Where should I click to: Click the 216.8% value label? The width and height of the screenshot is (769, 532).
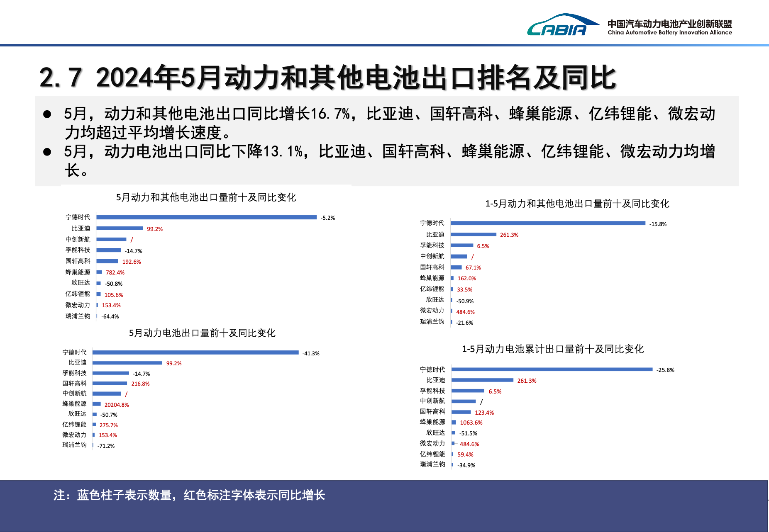point(140,384)
